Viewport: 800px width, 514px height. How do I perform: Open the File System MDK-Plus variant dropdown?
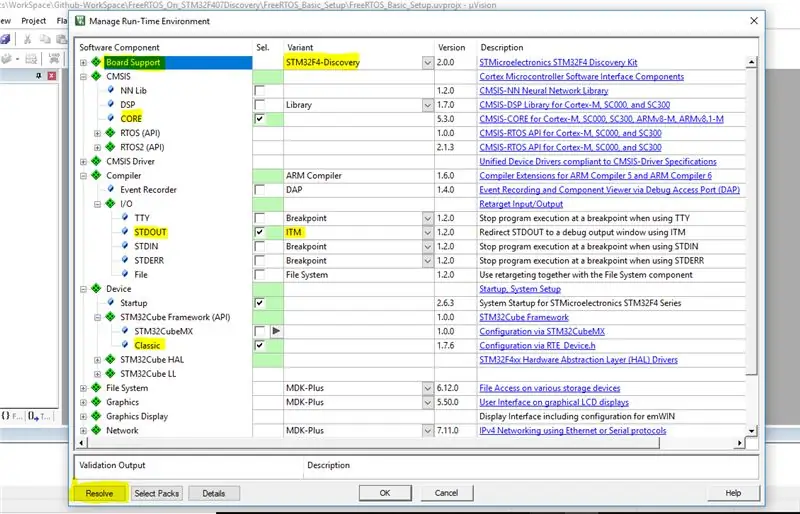tap(428, 388)
